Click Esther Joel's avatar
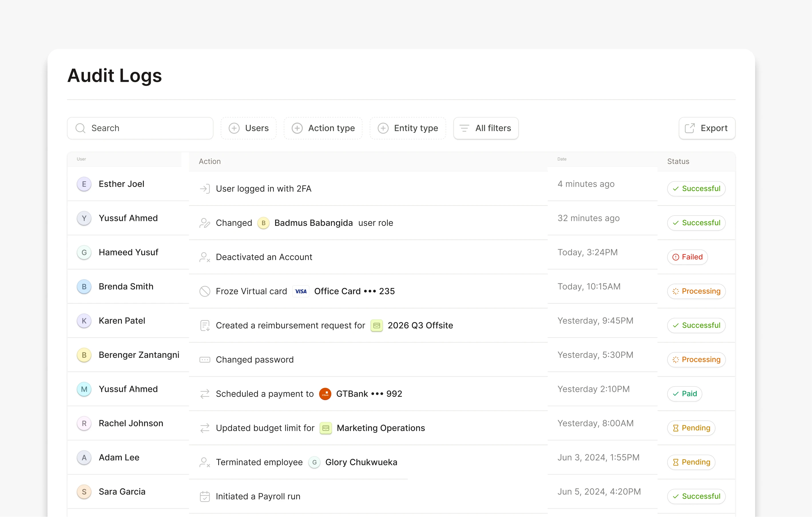812x517 pixels. [x=84, y=184]
